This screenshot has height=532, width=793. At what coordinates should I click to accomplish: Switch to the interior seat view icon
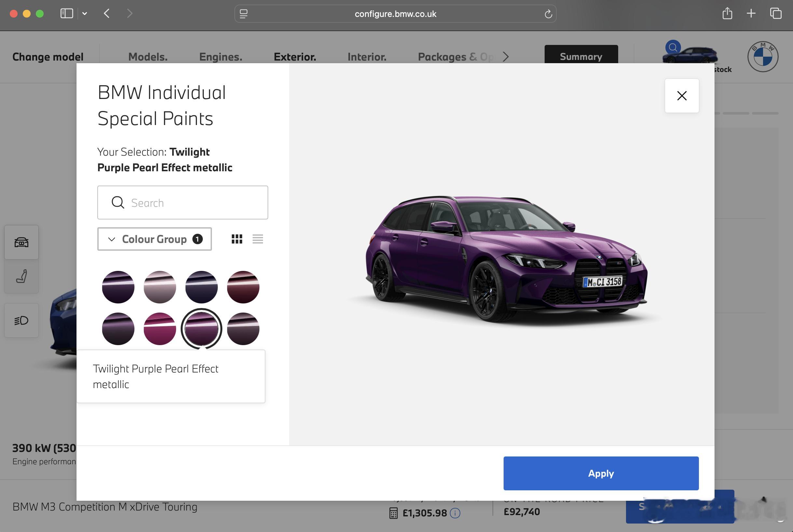pyautogui.click(x=21, y=276)
